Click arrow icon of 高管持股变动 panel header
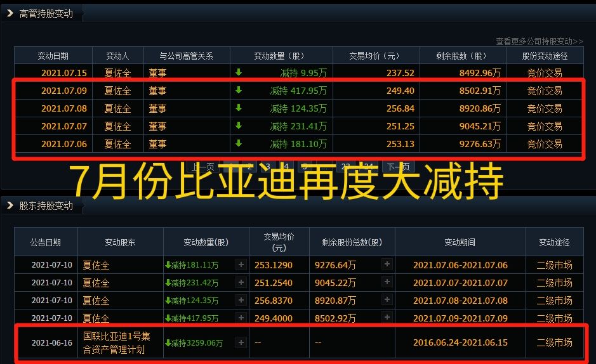 [10, 13]
